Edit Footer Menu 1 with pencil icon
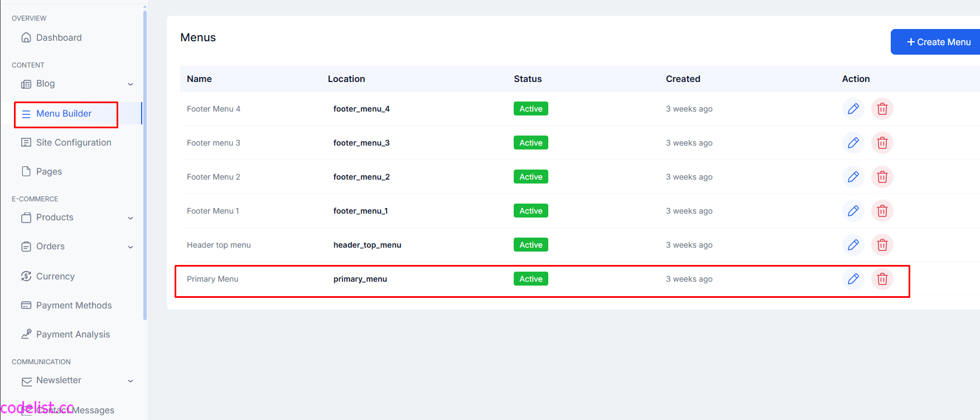980x420 pixels. (853, 211)
